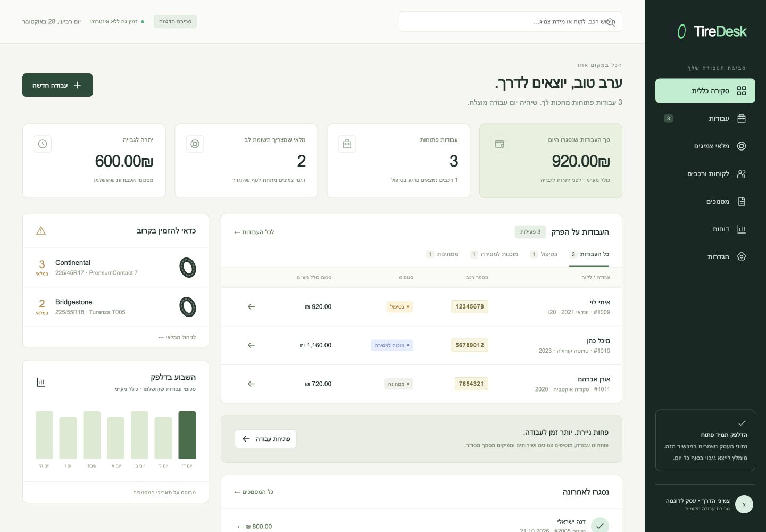Click the פתיחת עבודה button
The height and width of the screenshot is (532, 766).
coord(265,439)
